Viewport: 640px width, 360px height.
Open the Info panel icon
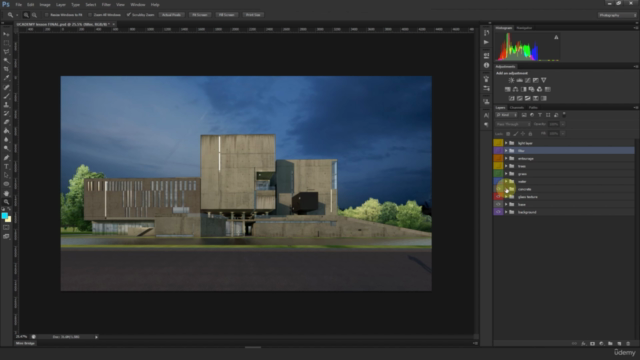486,65
